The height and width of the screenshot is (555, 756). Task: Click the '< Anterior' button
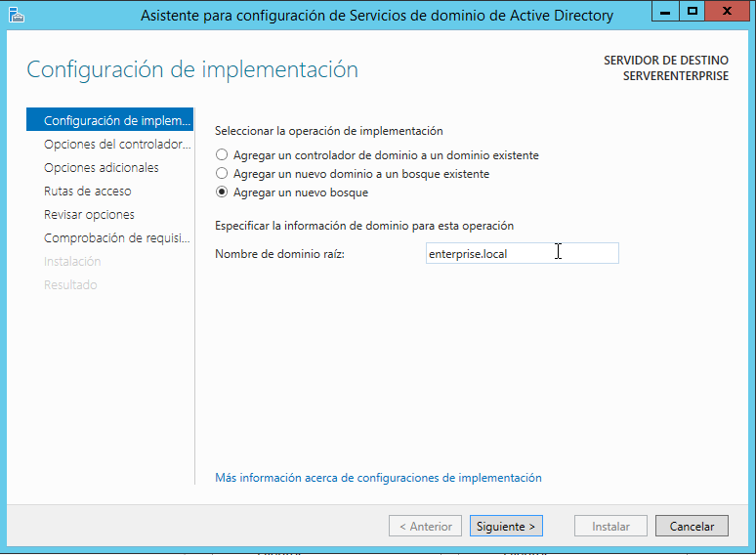(425, 526)
